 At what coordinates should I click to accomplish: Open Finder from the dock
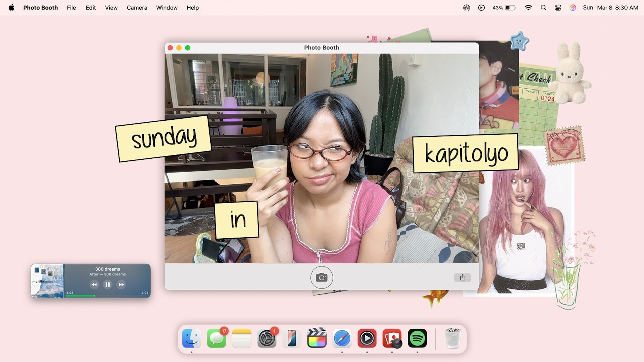[x=192, y=338]
